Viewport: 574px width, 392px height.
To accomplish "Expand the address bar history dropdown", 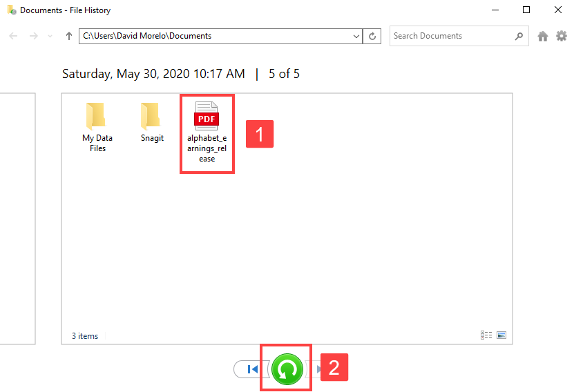I will (x=356, y=36).
